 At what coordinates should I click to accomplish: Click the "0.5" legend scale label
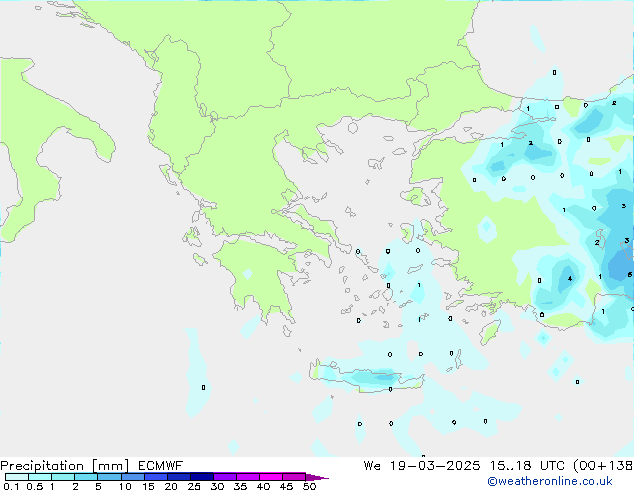[x=35, y=486]
